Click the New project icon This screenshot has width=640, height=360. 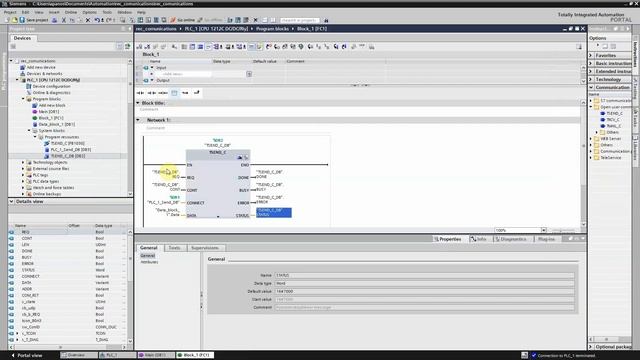coord(7,20)
